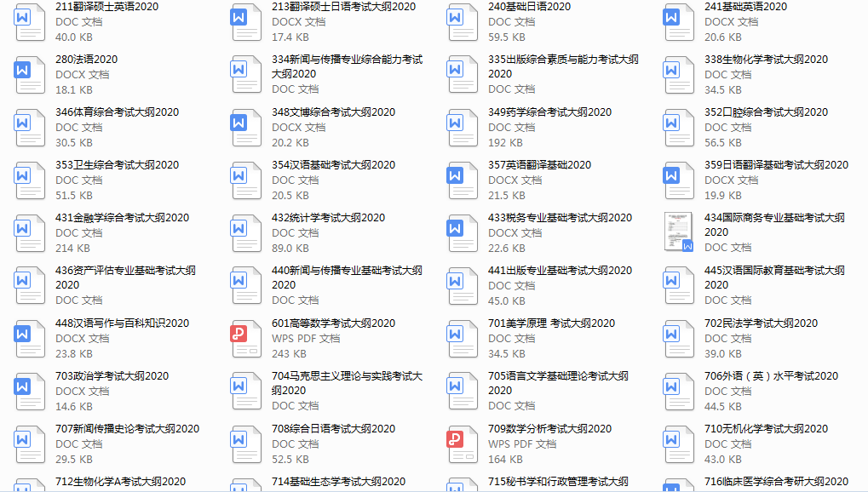Select the DOCX icon for 433税务专业基础考试大纲2020
This screenshot has height=492, width=868.
(x=462, y=233)
